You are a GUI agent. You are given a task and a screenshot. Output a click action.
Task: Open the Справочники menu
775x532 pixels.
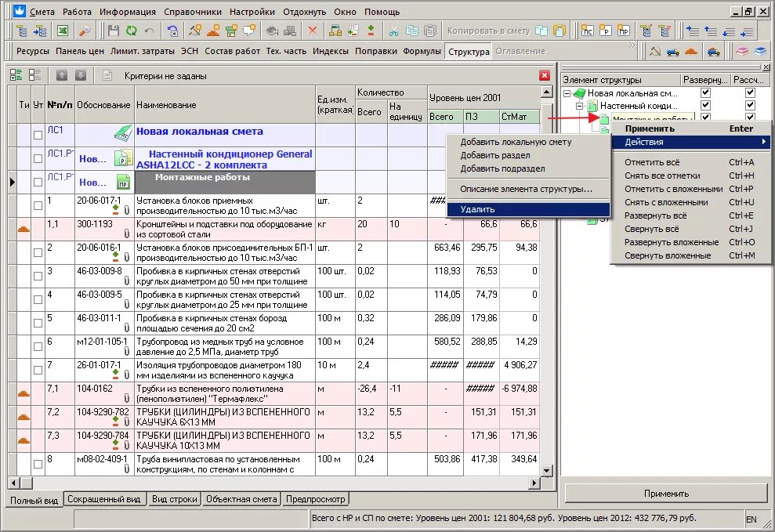(x=193, y=12)
